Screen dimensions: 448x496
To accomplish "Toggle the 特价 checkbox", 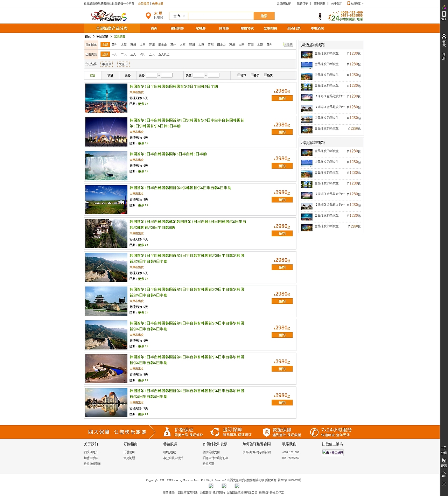I will (252, 75).
